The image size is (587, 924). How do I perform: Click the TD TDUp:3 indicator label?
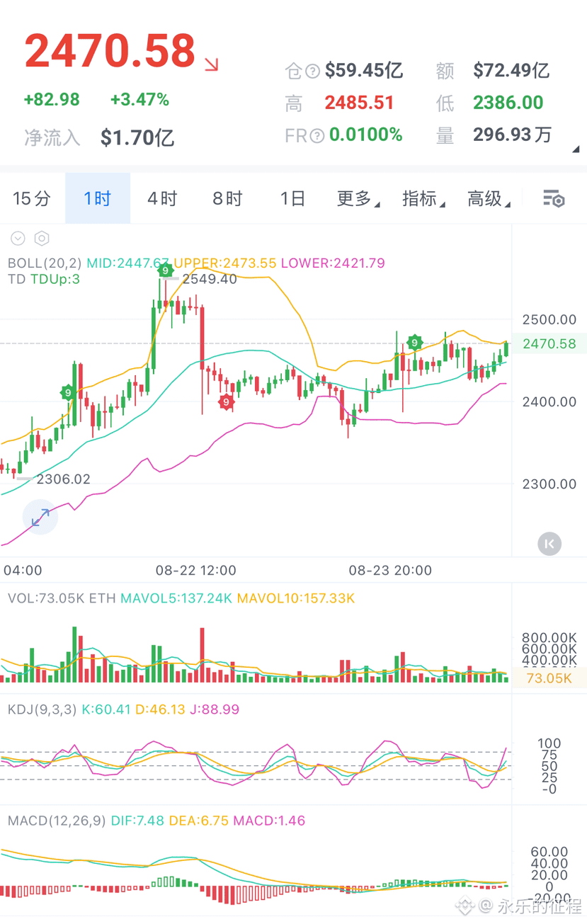(x=44, y=279)
